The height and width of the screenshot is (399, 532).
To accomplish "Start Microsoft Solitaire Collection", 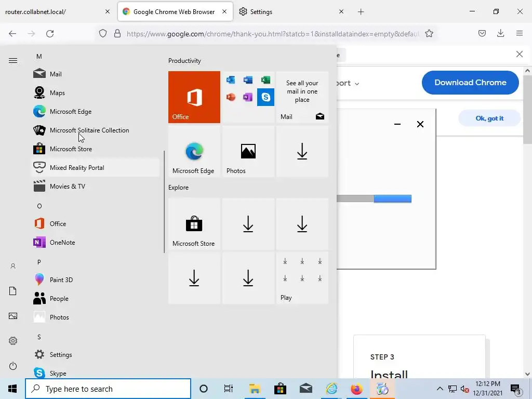I will click(95, 130).
